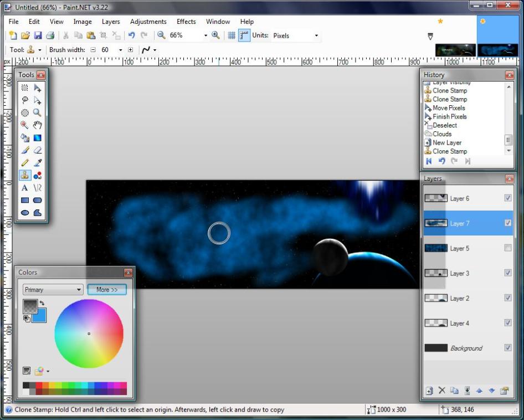Click the Save icon in toolbar
524x420 pixels.
click(38, 35)
